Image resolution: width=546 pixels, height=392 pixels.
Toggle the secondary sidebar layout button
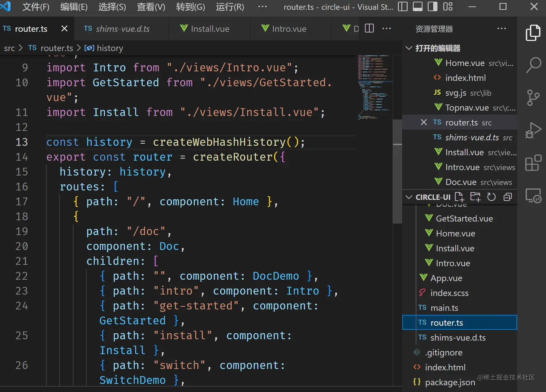[432, 7]
